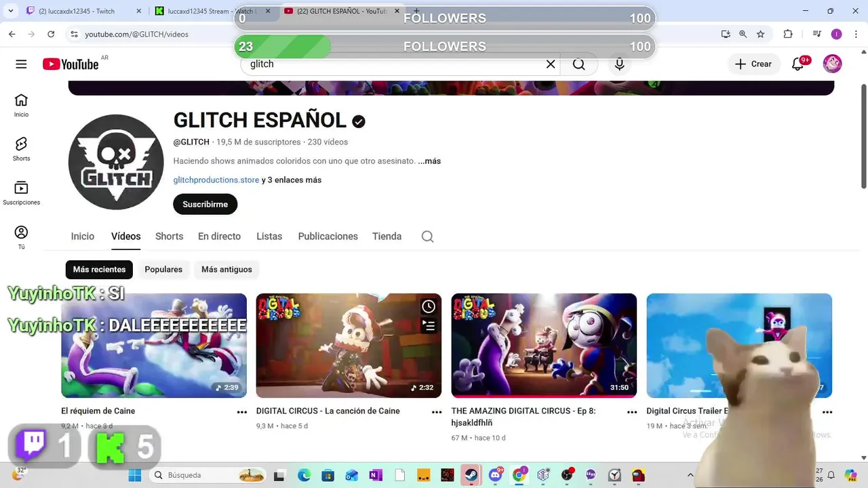Open the YouTube hamburger guide menu
The height and width of the screenshot is (488, 868).
[21, 64]
